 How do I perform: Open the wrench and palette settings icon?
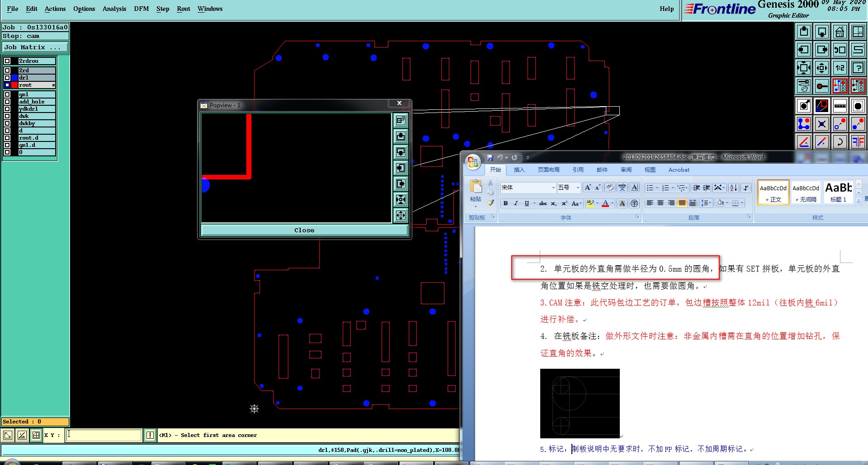point(804,85)
